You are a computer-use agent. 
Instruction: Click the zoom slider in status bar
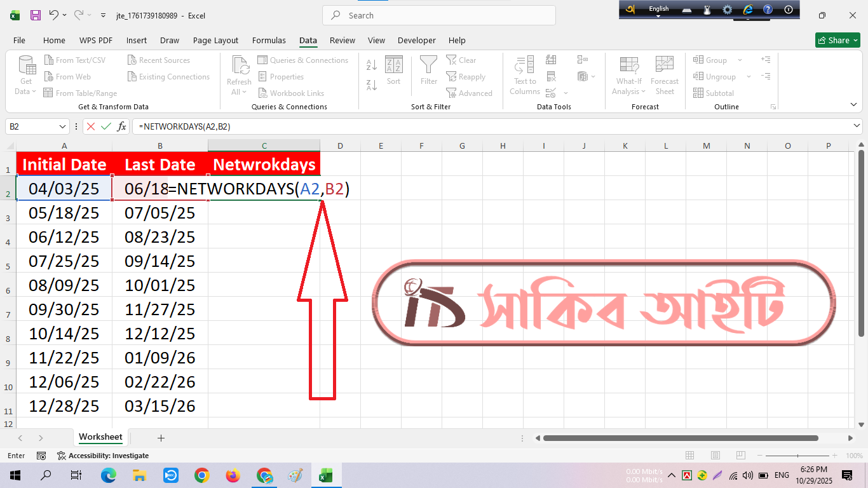pyautogui.click(x=797, y=456)
